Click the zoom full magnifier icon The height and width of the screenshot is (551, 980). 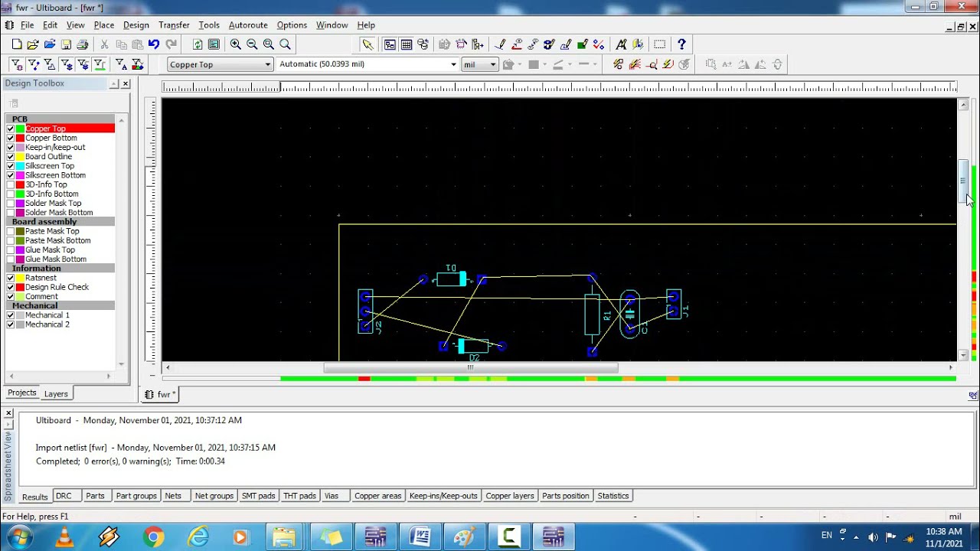pos(285,44)
